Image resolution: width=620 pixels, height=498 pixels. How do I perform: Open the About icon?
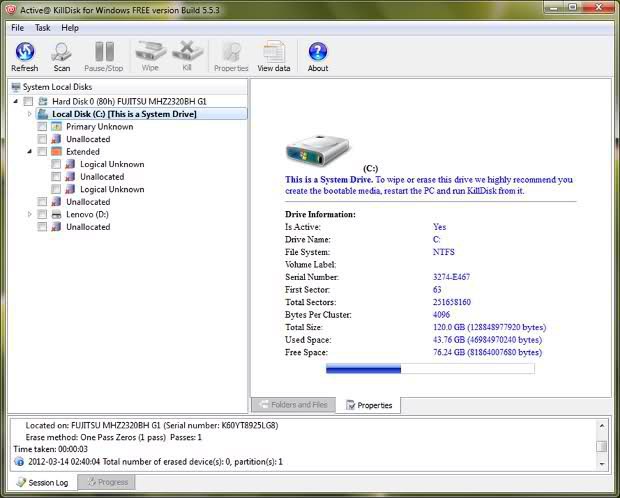point(318,54)
